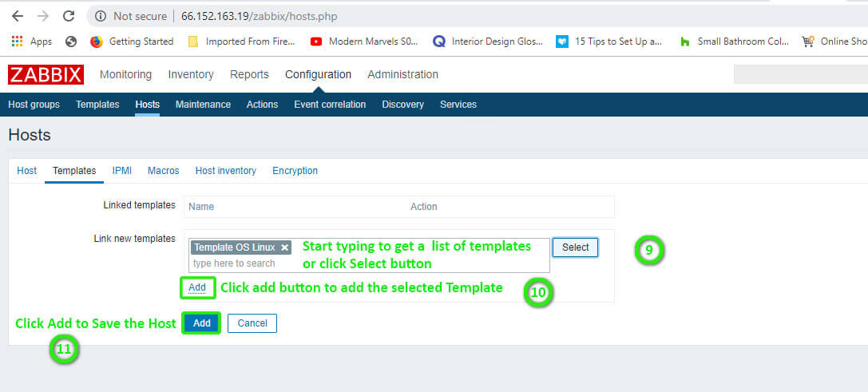This screenshot has height=392, width=868.
Task: Open the Apps grid bookmark icon
Action: pyautogui.click(x=17, y=42)
